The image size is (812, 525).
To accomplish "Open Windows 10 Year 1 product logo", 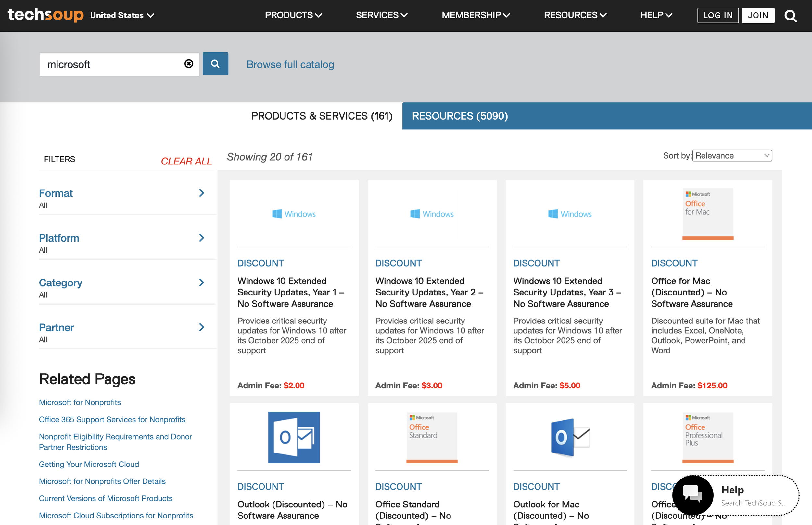I will tap(294, 214).
